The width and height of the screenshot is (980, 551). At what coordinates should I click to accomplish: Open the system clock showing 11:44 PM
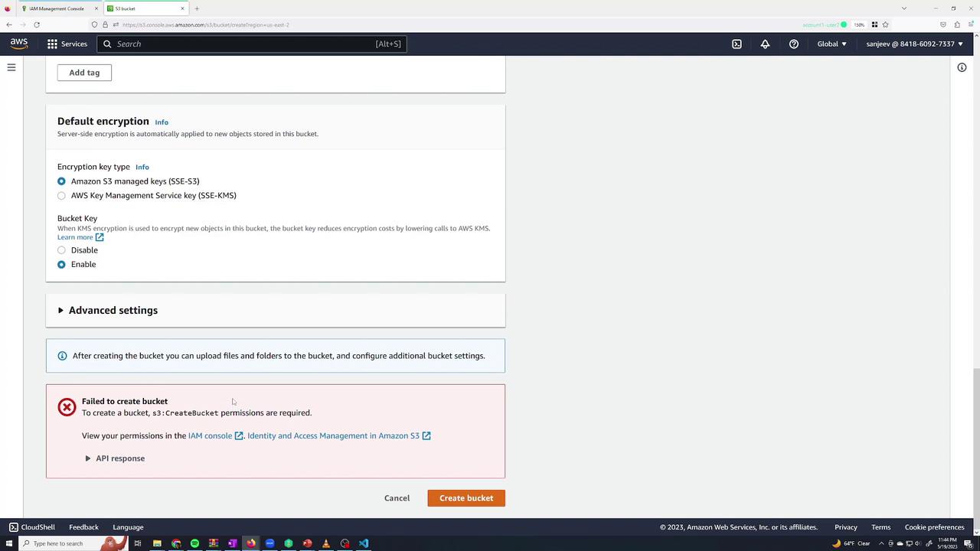tap(947, 543)
